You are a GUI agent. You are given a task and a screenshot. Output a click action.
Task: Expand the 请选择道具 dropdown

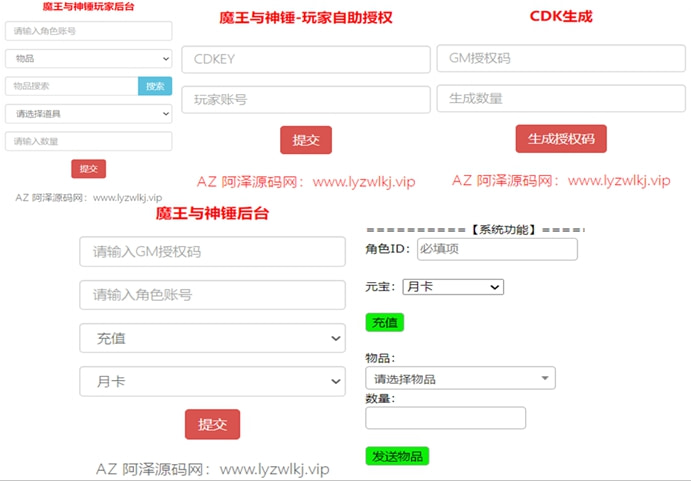pos(88,114)
